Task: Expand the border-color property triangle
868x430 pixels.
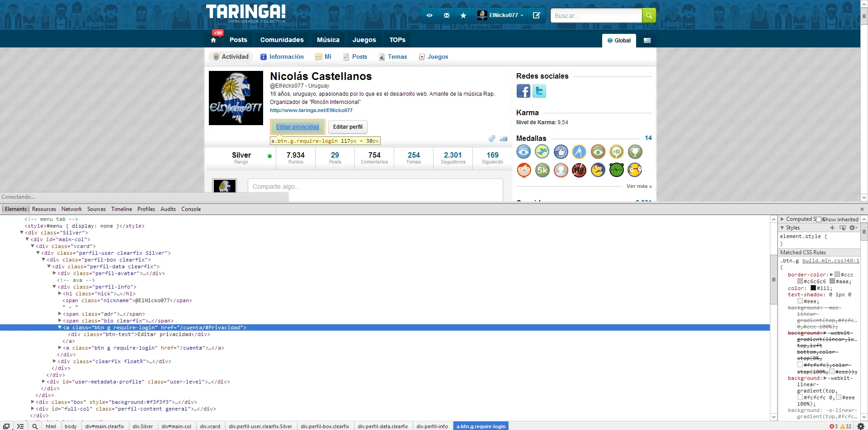Action: (x=831, y=275)
